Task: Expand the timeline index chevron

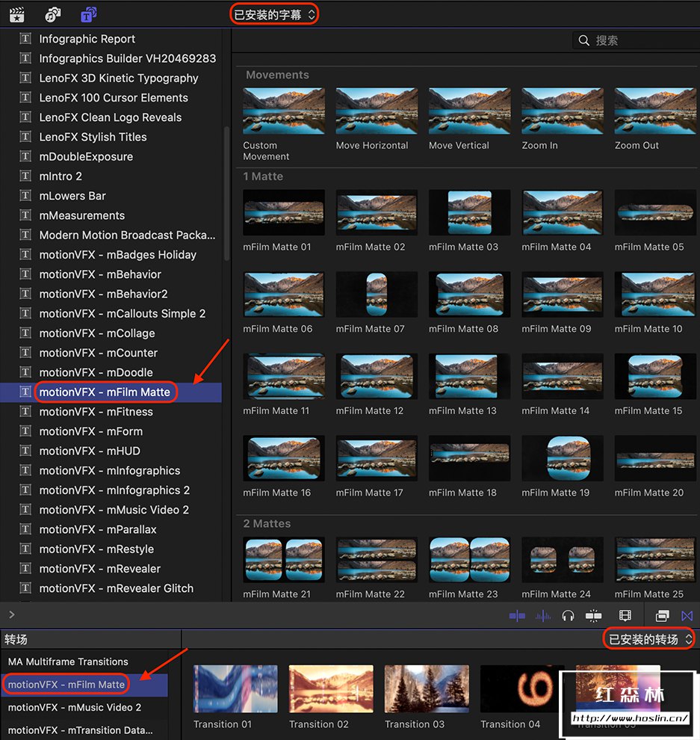Action: tap(12, 614)
